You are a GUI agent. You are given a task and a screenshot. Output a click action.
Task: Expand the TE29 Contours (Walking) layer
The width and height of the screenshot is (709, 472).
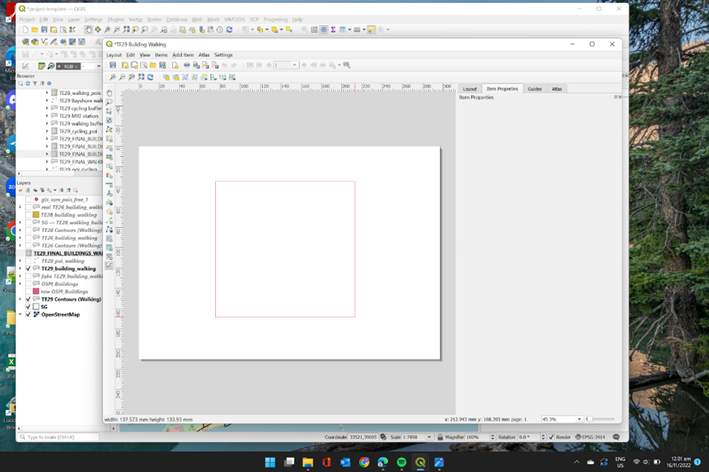pos(21,299)
